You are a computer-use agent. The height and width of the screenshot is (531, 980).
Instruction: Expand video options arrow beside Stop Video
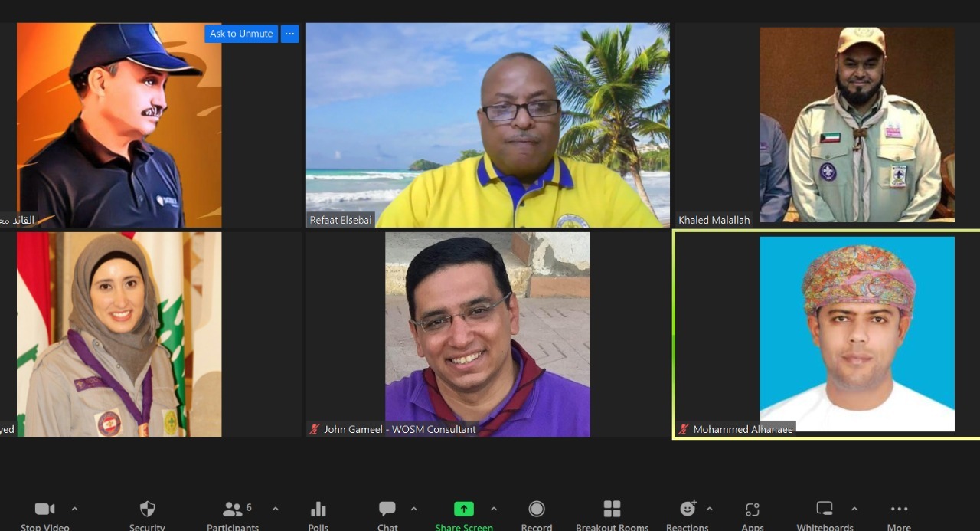pyautogui.click(x=74, y=509)
